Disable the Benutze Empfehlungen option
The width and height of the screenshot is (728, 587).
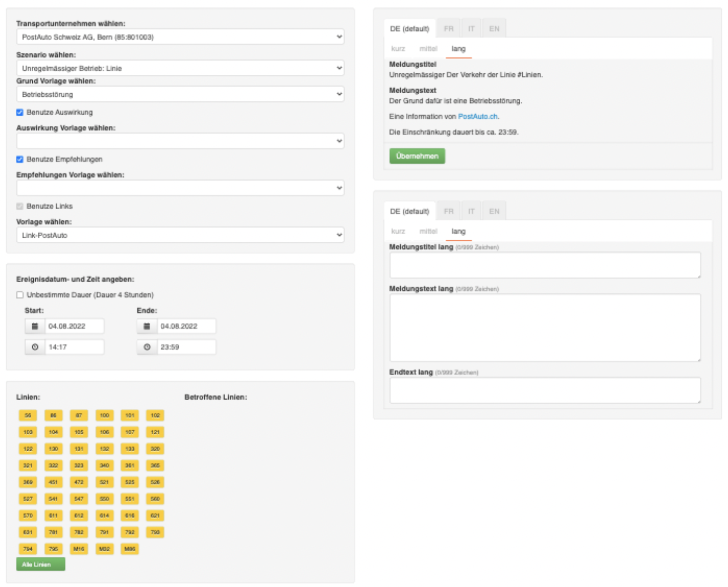20,159
